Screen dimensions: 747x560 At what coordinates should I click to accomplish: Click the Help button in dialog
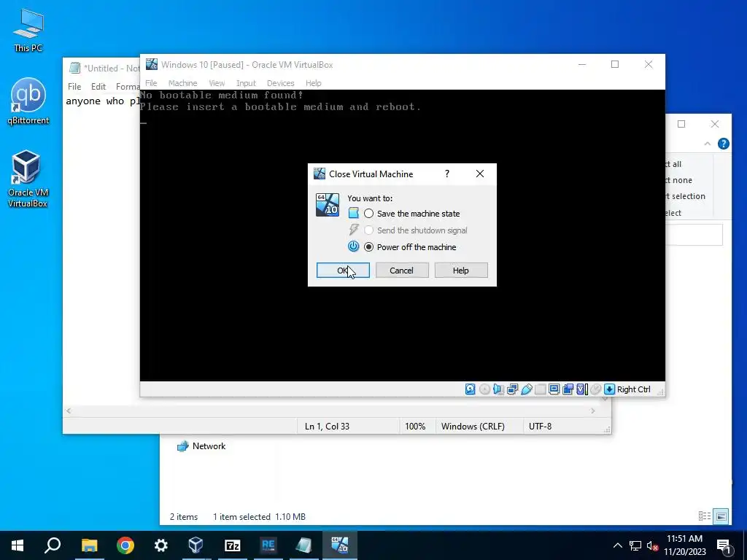point(461,270)
